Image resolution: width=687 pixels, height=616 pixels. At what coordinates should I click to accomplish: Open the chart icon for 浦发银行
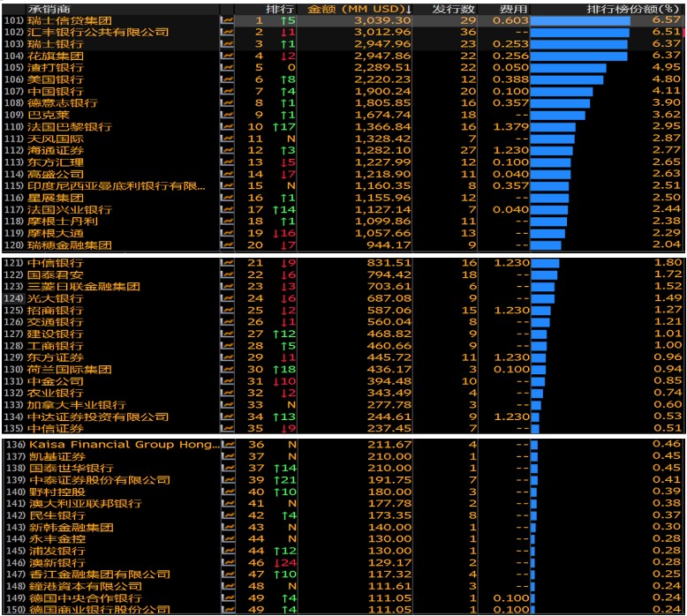[x=228, y=551]
